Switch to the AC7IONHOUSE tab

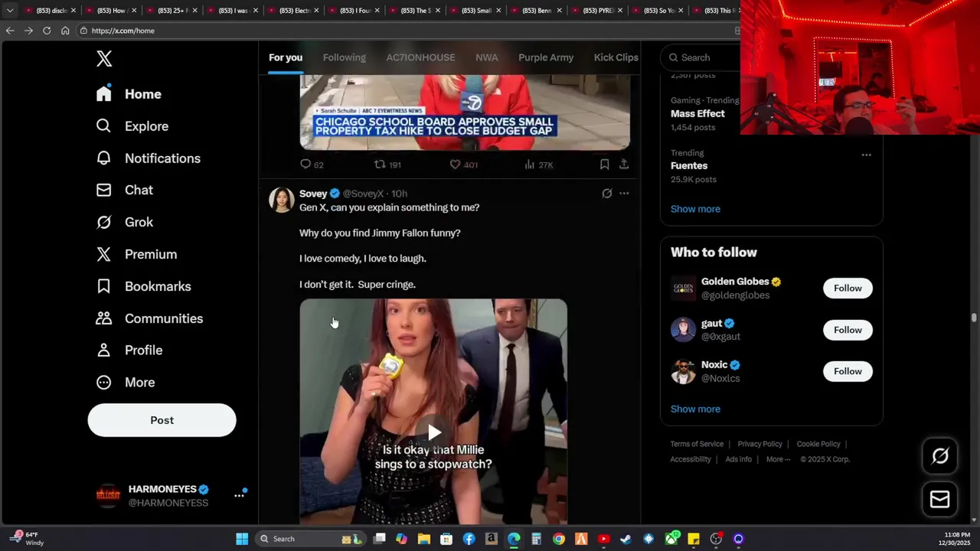click(420, 57)
